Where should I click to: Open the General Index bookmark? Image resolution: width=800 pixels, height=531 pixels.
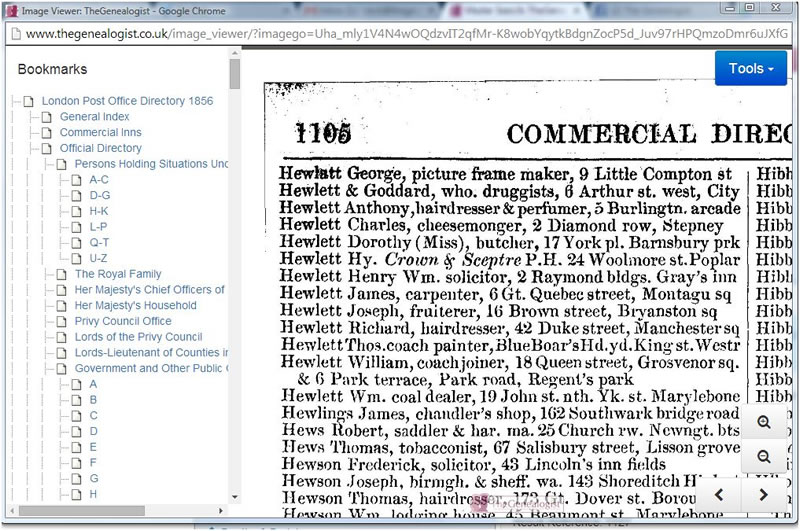[94, 117]
